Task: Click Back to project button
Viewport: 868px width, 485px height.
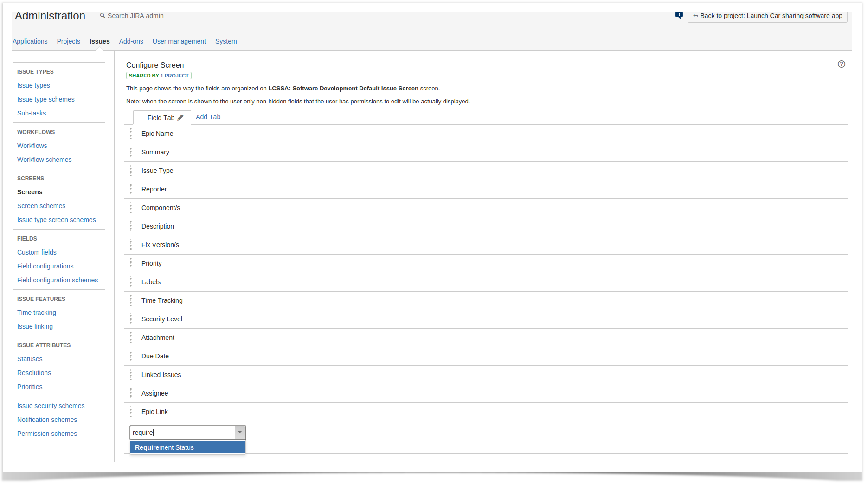Action: point(767,16)
